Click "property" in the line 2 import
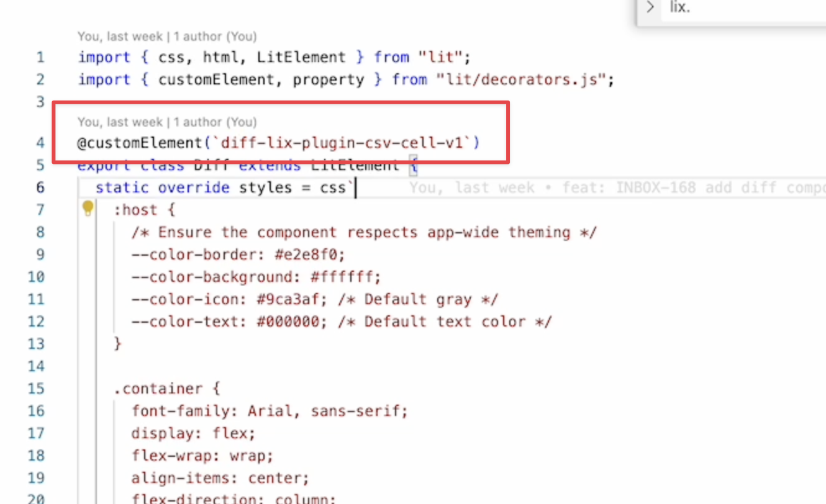The width and height of the screenshot is (826, 504). tap(329, 79)
